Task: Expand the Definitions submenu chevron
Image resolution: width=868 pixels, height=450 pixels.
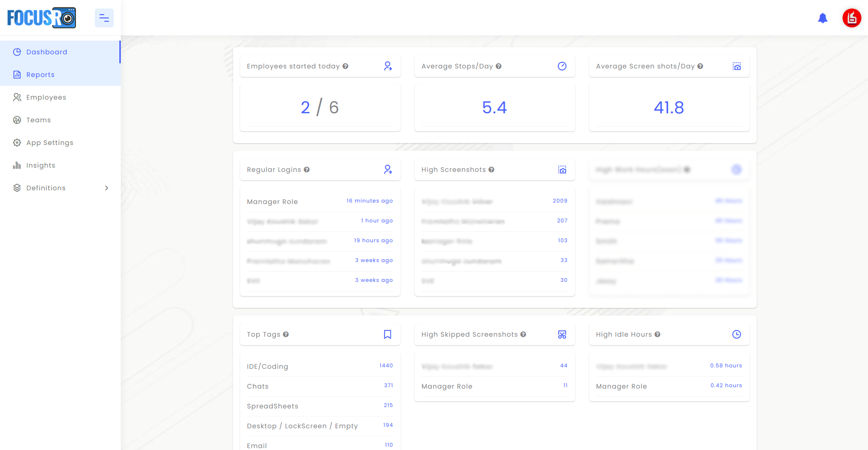Action: [107, 188]
